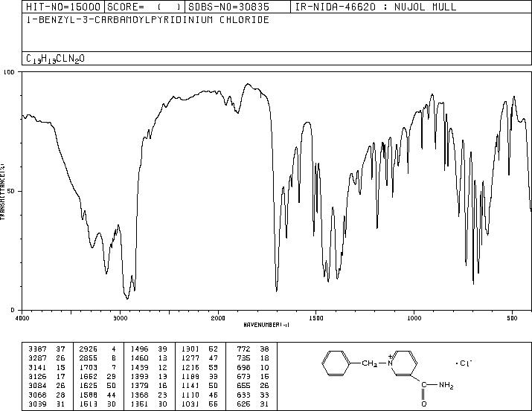Select peak value 1496
This screenshot has height=411, width=532.
pyautogui.click(x=139, y=349)
